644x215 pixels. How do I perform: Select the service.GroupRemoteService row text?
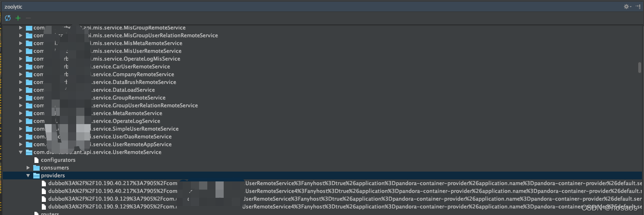(100, 98)
